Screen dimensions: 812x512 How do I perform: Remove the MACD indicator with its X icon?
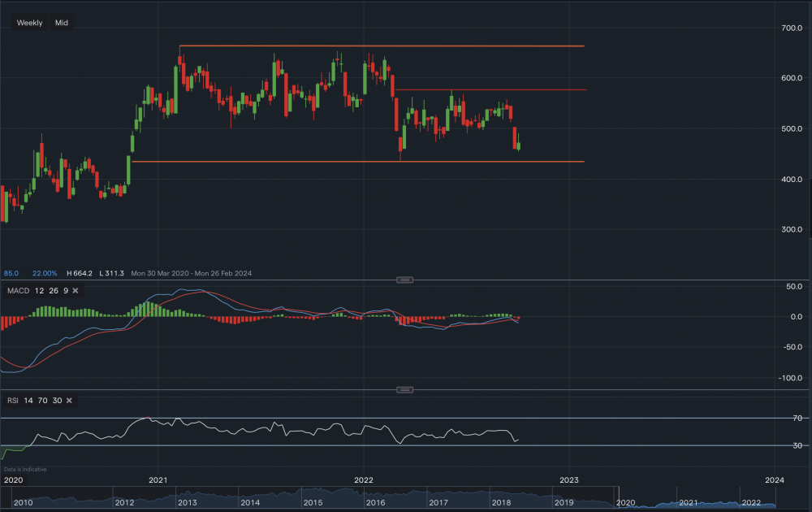76,290
